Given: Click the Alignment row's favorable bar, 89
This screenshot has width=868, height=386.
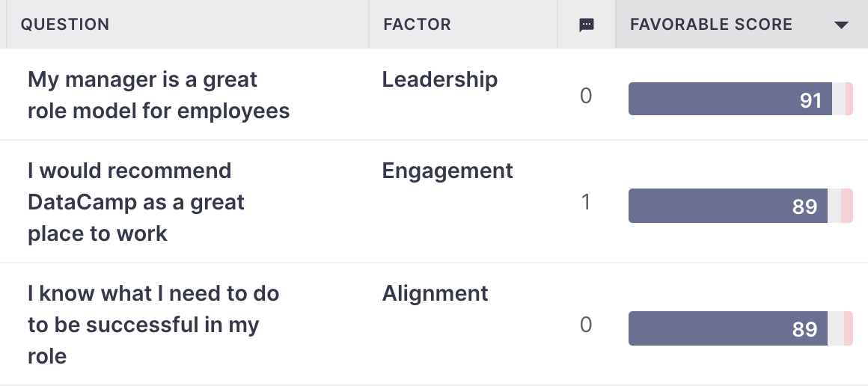Looking at the screenshot, I should (728, 328).
